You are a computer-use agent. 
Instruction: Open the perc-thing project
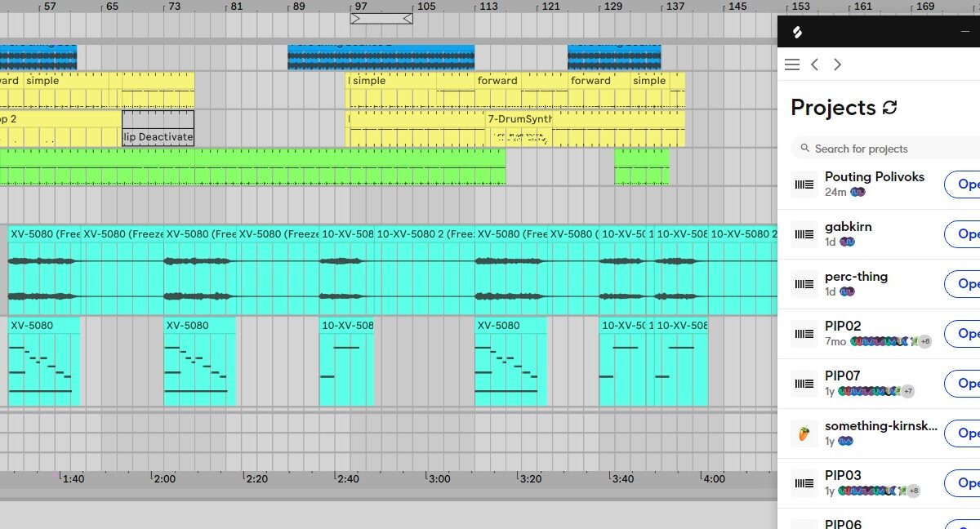pos(964,284)
